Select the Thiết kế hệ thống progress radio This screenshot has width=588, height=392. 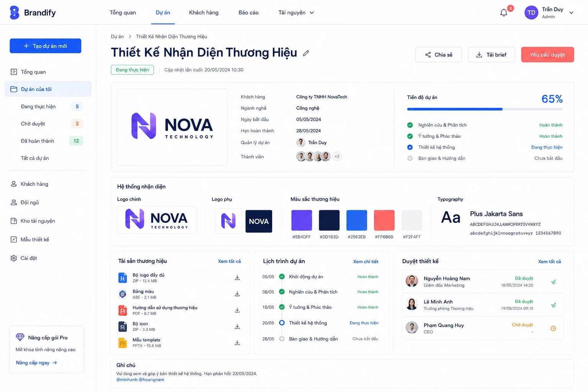click(410, 147)
